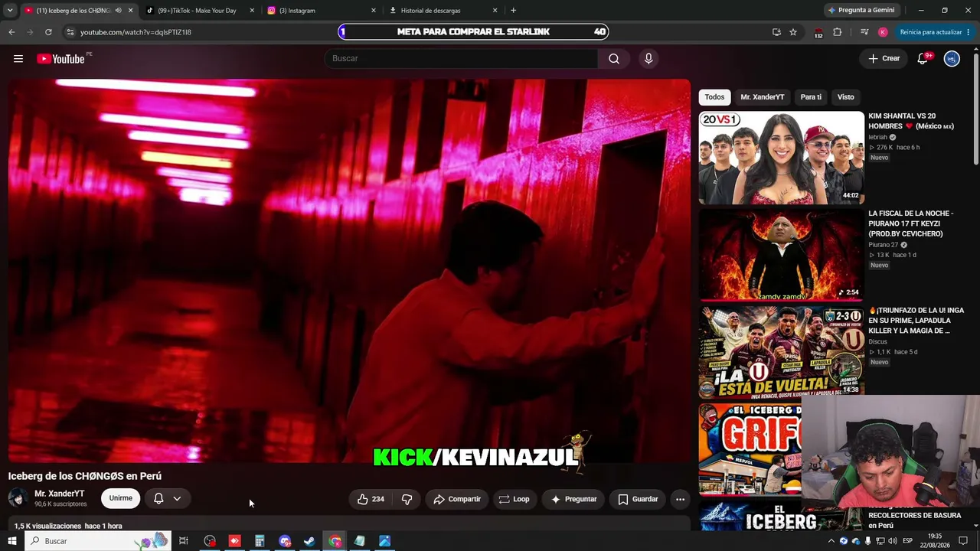This screenshot has height=551, width=980.
Task: Select the Todos filter chip
Action: click(714, 97)
